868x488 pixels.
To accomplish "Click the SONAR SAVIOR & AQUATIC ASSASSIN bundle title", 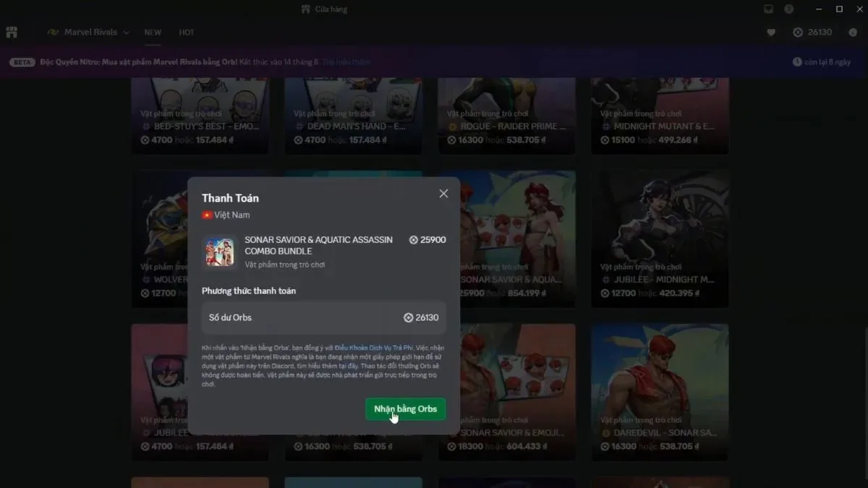I will coord(319,245).
